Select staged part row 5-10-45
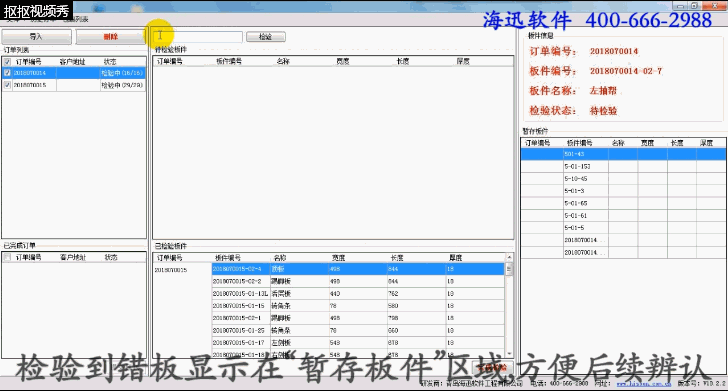 tap(623, 179)
